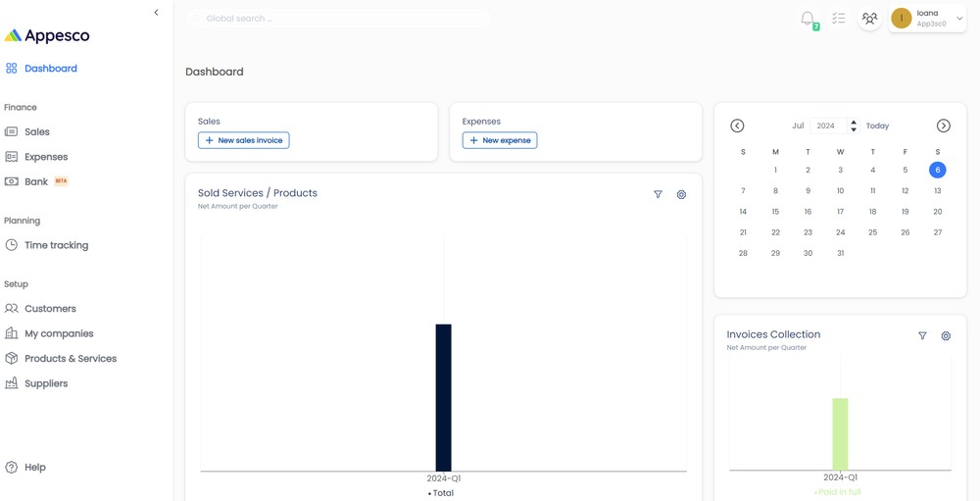Focus the Global search field

click(339, 19)
